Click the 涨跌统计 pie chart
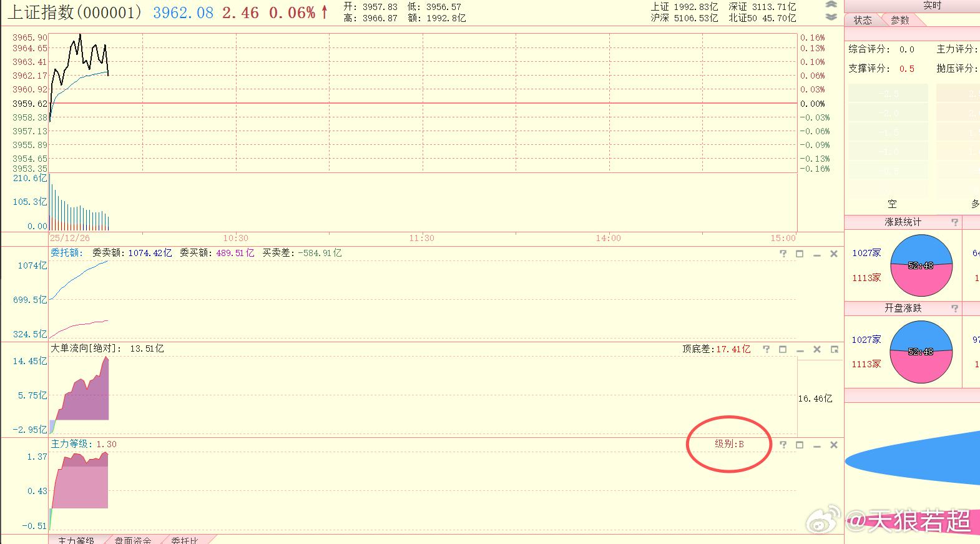 (921, 265)
